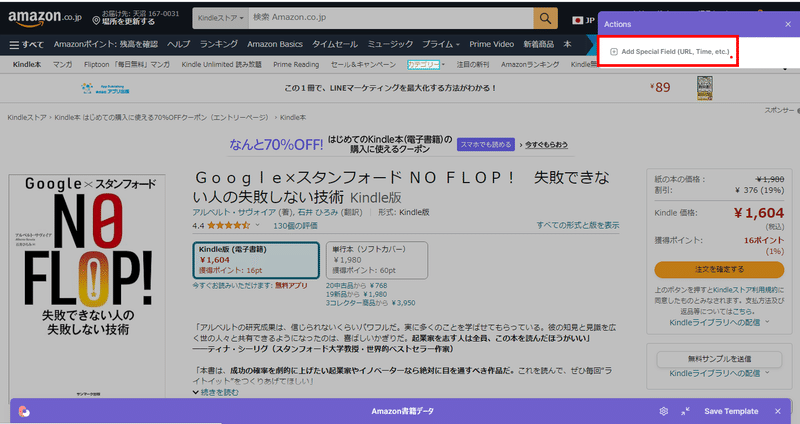Screen dimensions: 800x424
Task: Expand Kindleライブラリへの配信 dropdown under sample button
Action: (719, 373)
